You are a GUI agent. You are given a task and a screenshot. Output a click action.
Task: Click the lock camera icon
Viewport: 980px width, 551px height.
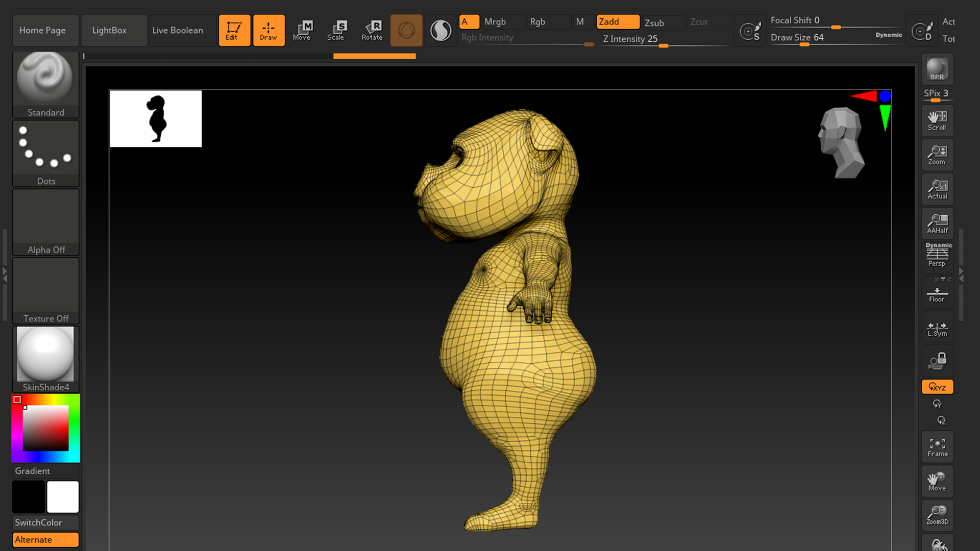(x=937, y=361)
